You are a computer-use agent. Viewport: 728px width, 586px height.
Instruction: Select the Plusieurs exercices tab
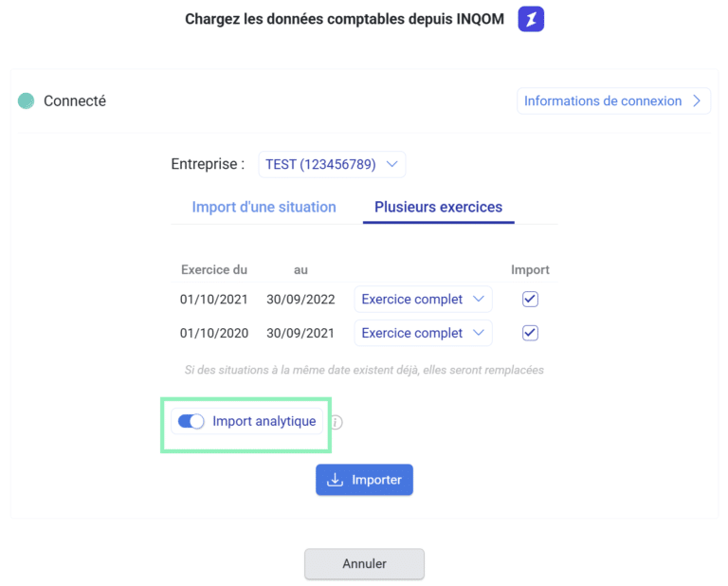click(438, 207)
